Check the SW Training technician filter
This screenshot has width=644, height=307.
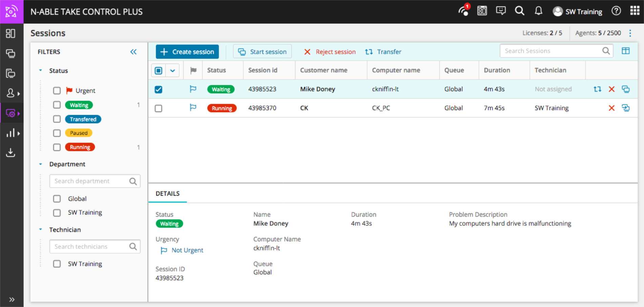[57, 264]
